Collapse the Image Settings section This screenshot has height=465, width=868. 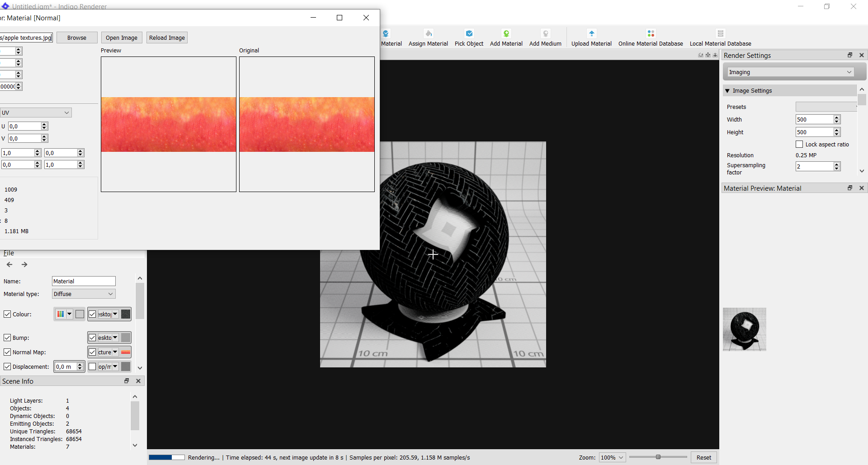tap(727, 91)
